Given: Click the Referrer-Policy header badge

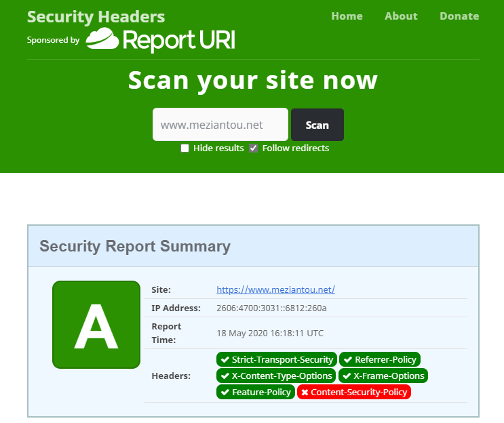Looking at the screenshot, I should point(380,359).
